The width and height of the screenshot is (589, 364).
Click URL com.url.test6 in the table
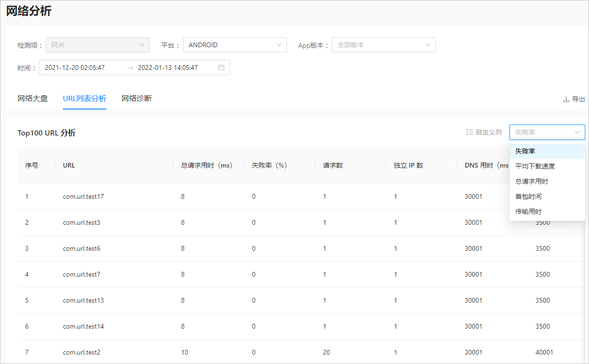[x=81, y=248]
